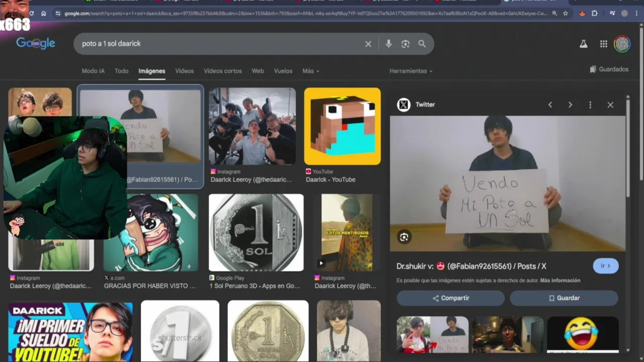
Task: Open Mi Primer Sueldo de YouTube thumbnail
Action: (x=70, y=331)
